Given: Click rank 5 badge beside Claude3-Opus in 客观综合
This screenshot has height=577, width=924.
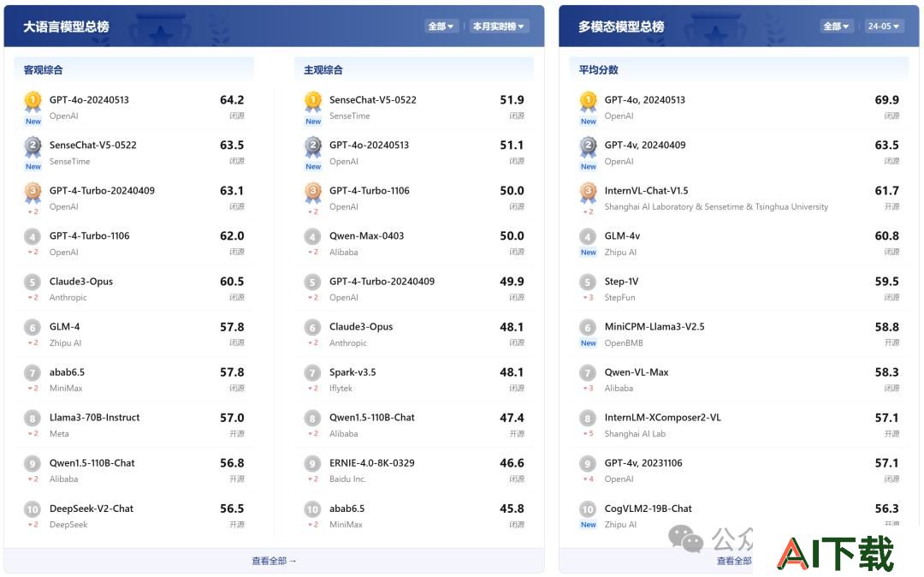Looking at the screenshot, I should click(33, 283).
